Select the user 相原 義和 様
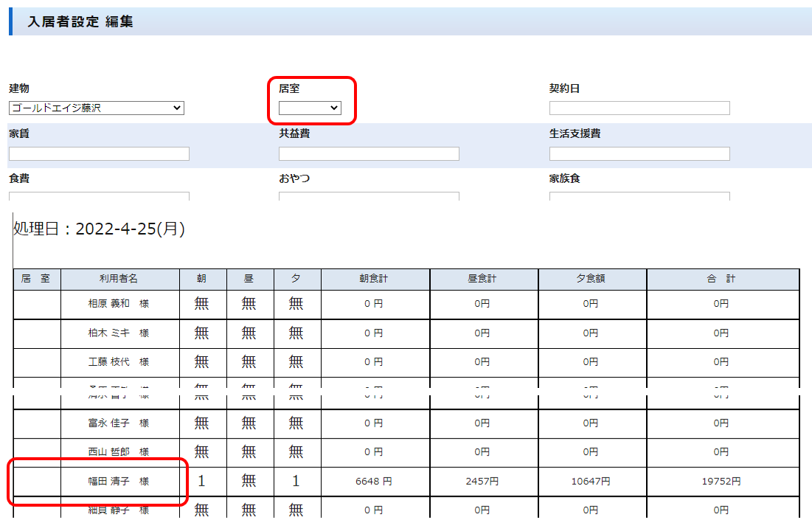Screen dimensions: 812x531 coord(119,304)
